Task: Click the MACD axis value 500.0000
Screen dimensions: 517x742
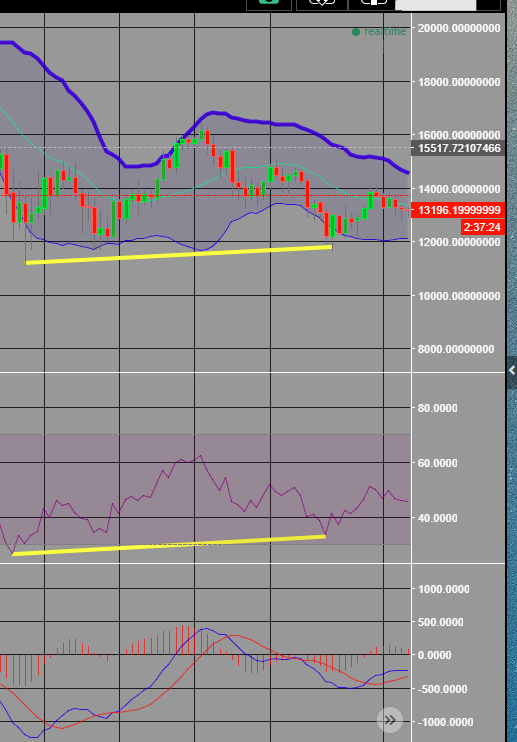Action: pyautogui.click(x=441, y=622)
